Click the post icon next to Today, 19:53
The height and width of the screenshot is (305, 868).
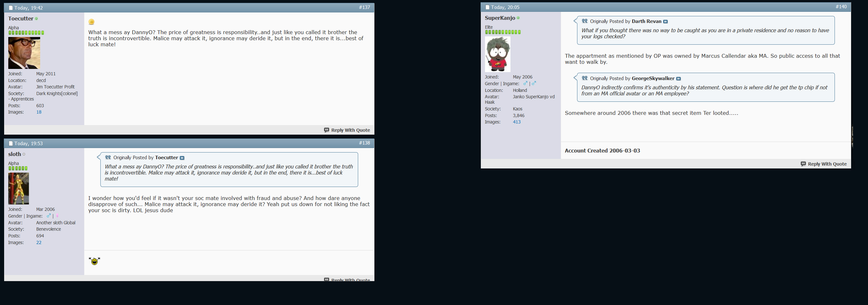click(11, 143)
